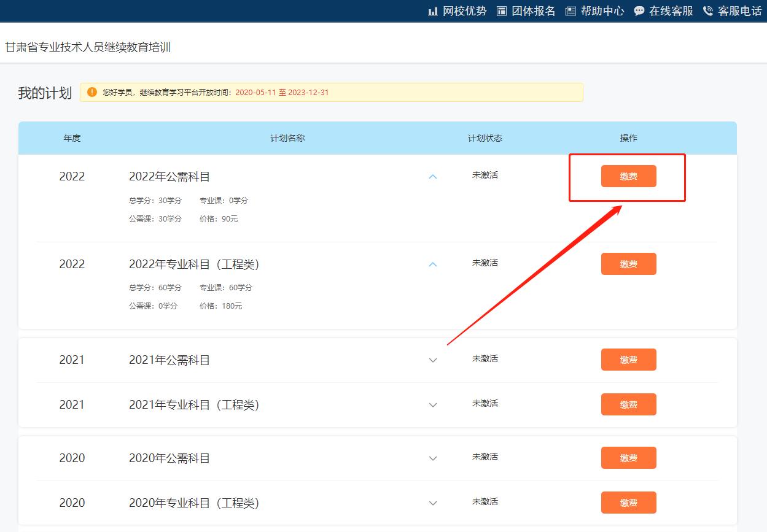Click the orange warning icon in notice
The image size is (767, 532).
[x=92, y=93]
